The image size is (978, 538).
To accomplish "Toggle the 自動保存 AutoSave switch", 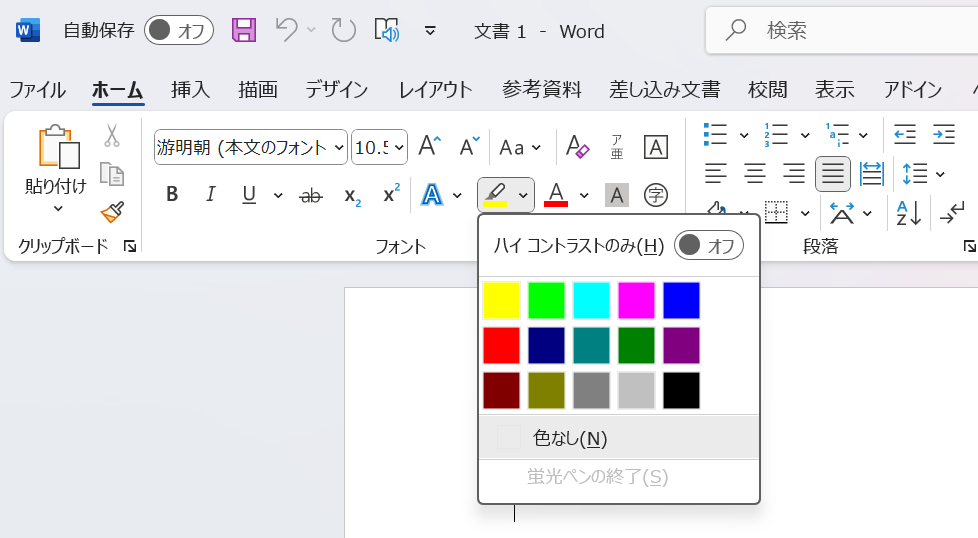I will click(x=178, y=30).
